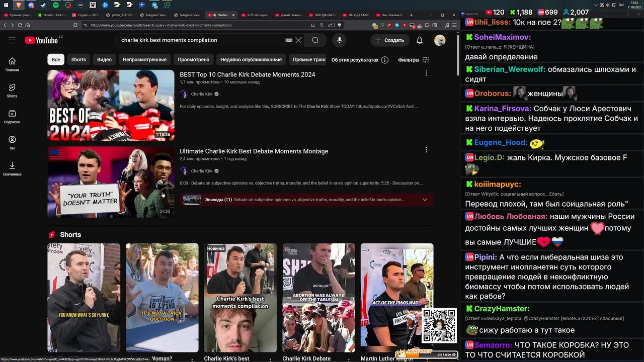The height and width of the screenshot is (362, 644).
Task: Open the Об этих результатах link
Action: pyautogui.click(x=355, y=60)
